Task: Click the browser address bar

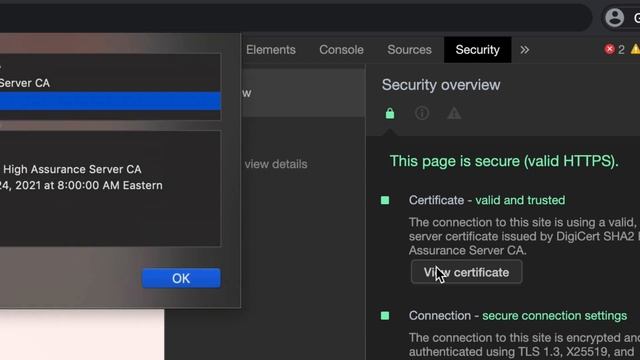Action: [x=296, y=18]
